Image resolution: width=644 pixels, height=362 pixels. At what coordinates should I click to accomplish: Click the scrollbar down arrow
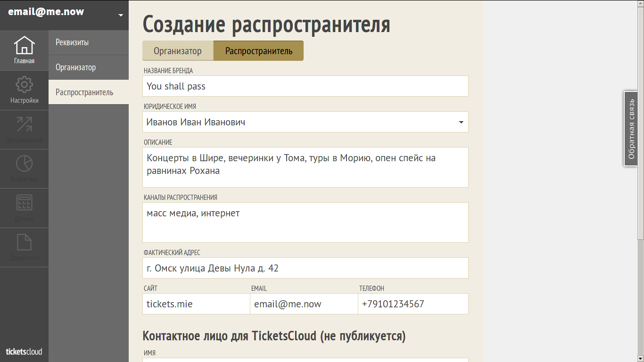640,358
